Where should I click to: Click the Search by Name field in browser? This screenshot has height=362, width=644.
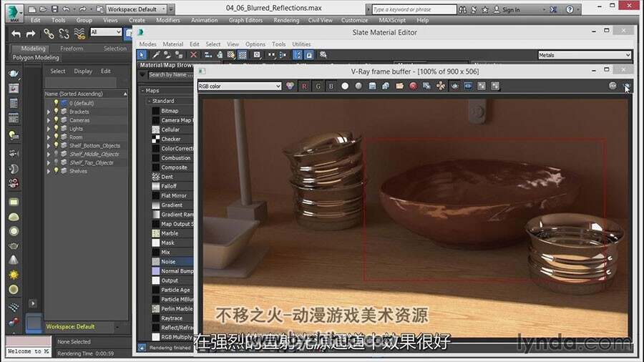pos(170,74)
